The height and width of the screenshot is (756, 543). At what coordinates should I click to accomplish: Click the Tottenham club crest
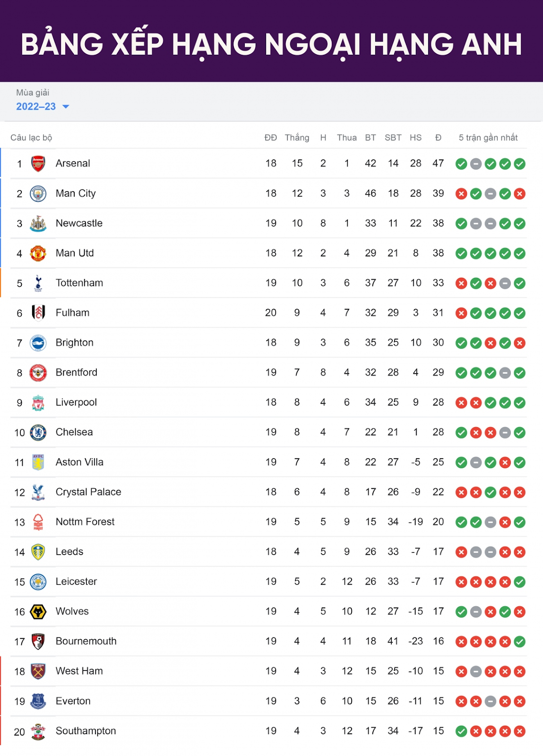(38, 283)
